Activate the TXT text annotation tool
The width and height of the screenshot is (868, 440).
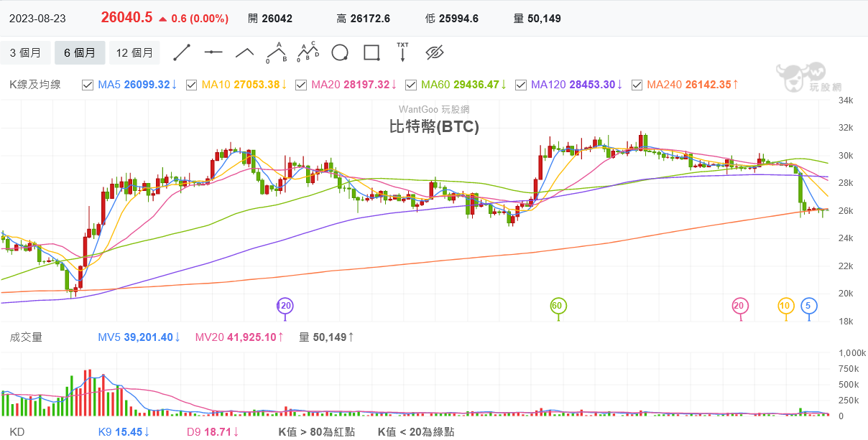pyautogui.click(x=402, y=52)
